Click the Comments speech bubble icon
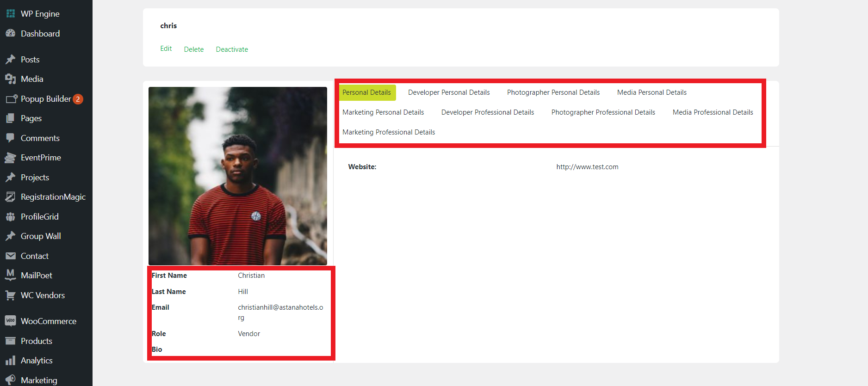Image resolution: width=868 pixels, height=386 pixels. pos(10,138)
